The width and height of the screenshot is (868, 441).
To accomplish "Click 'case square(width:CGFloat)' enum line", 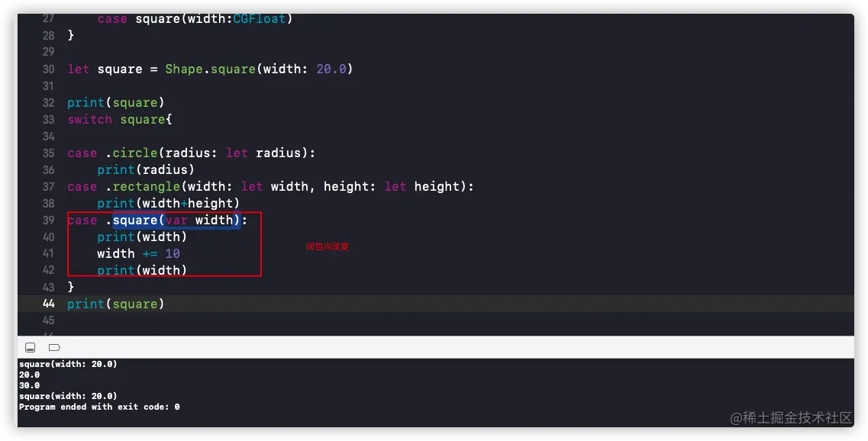I will [195, 19].
